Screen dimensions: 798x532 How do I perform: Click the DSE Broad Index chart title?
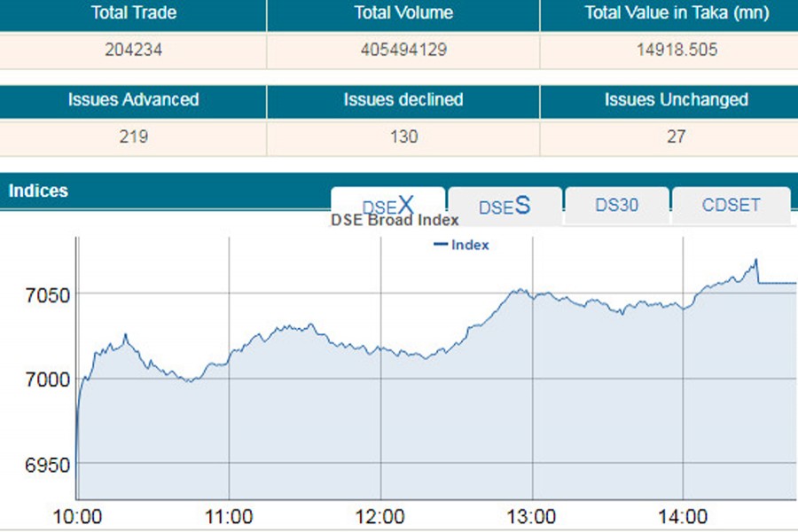[x=395, y=221]
